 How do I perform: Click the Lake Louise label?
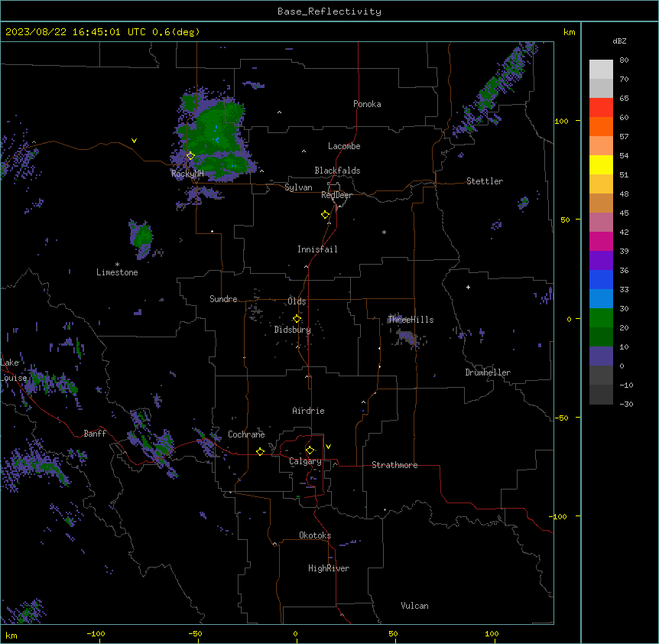point(14,370)
